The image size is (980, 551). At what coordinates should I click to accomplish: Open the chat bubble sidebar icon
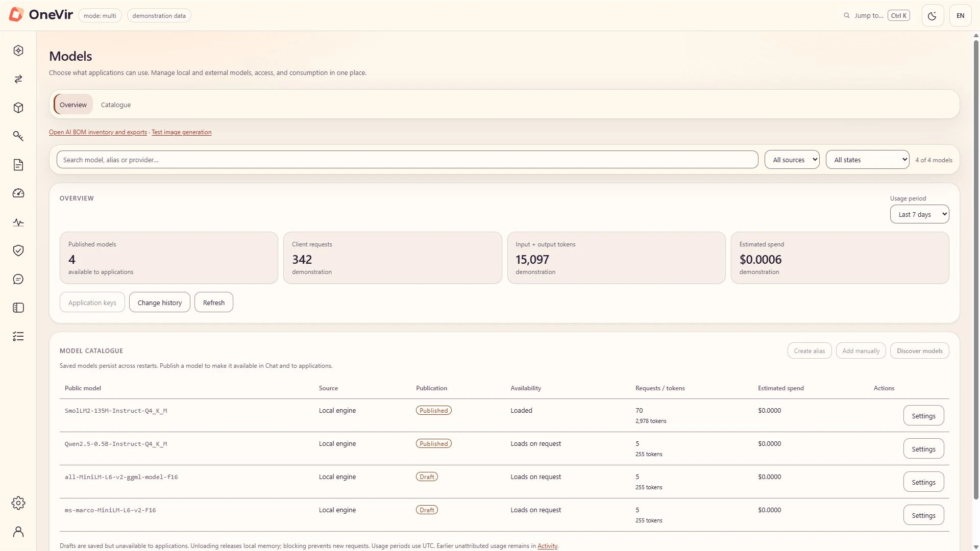click(x=18, y=279)
